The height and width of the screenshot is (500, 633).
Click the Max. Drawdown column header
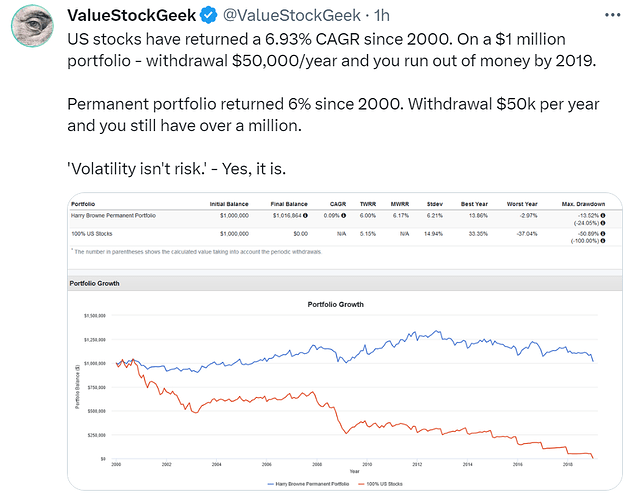(x=583, y=204)
